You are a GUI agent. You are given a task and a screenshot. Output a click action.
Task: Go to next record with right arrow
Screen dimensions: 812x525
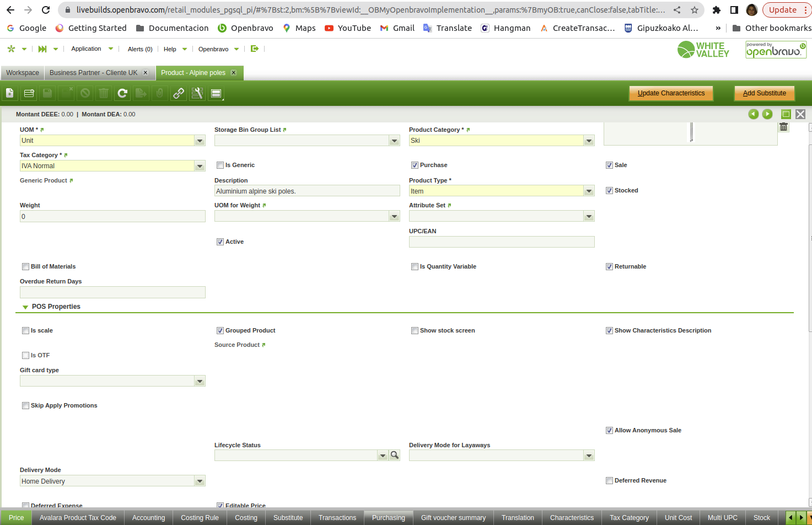pyautogui.click(x=767, y=114)
